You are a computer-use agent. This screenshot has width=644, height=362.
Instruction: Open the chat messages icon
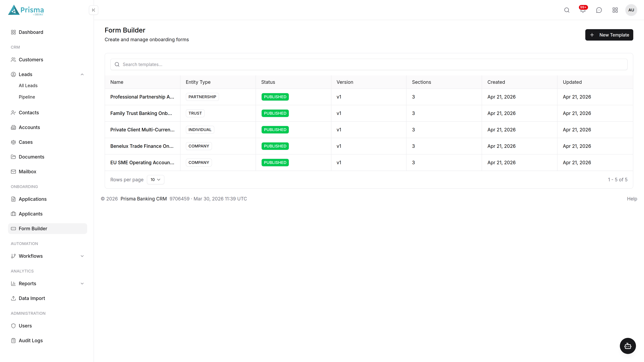(599, 10)
